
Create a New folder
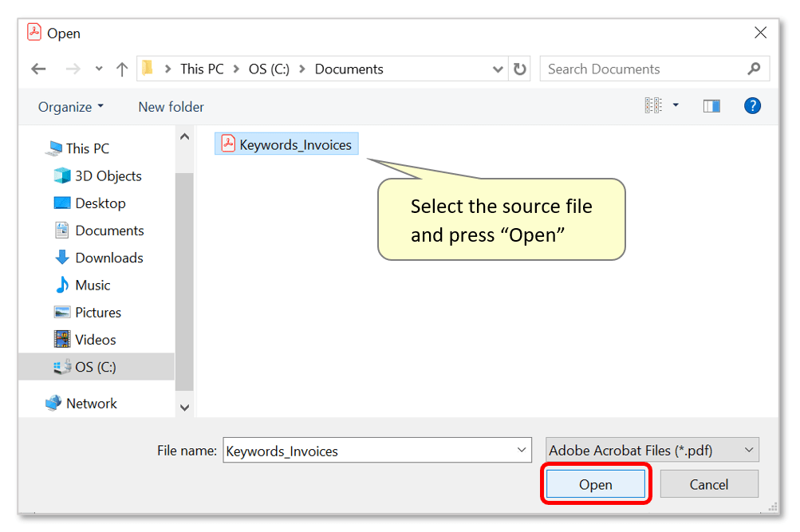171,107
